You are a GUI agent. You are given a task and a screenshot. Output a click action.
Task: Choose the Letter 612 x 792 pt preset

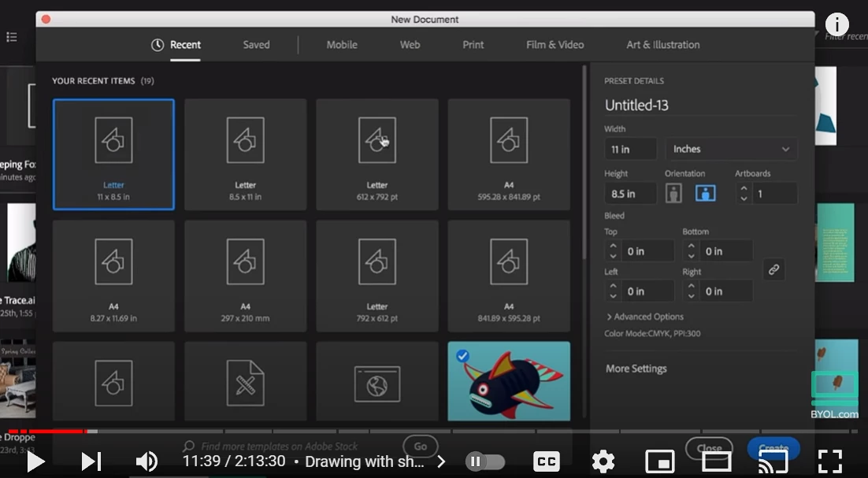[377, 154]
